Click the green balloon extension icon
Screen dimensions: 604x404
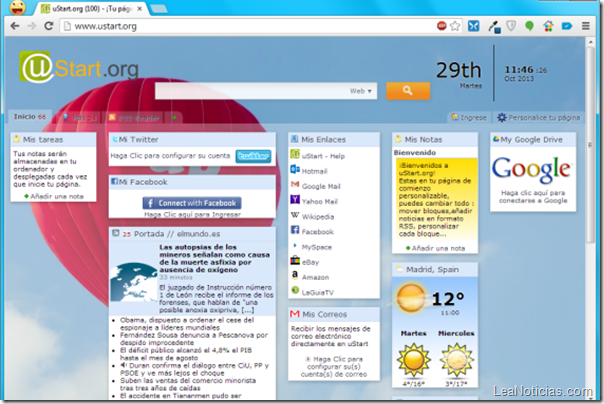point(530,26)
